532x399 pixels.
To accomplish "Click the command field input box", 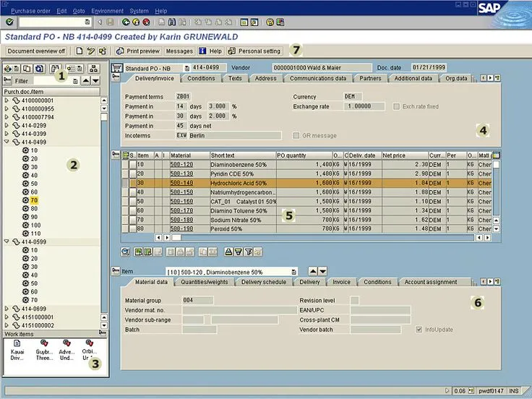I will [x=55, y=22].
